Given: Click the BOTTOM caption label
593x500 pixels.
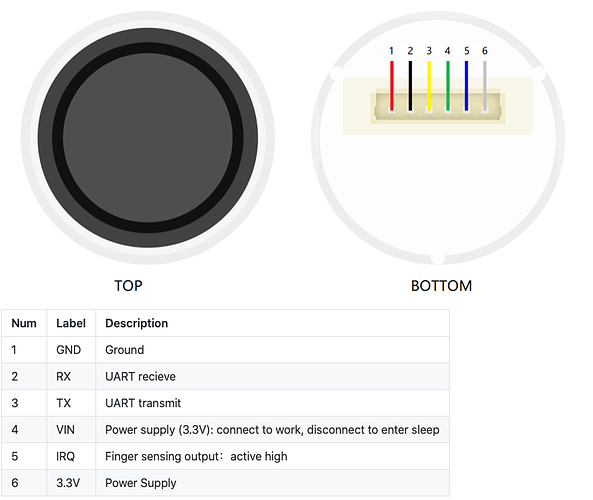Looking at the screenshot, I should click(441, 286).
